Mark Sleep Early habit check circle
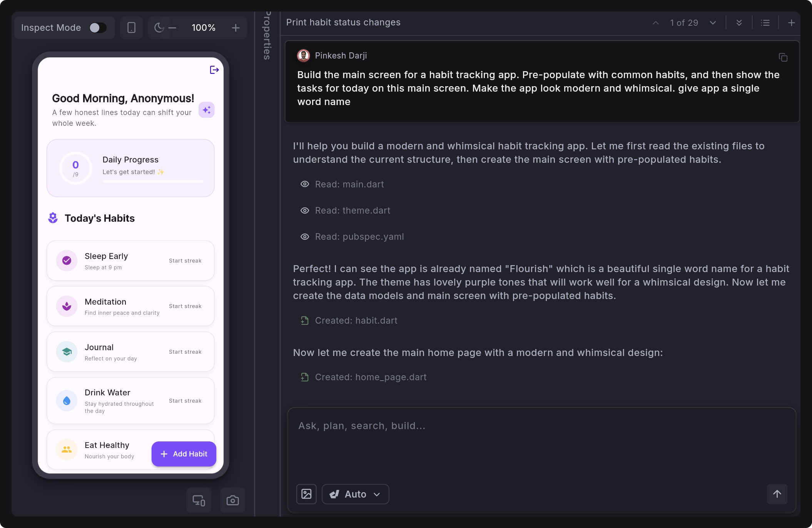812x528 pixels. click(x=67, y=261)
